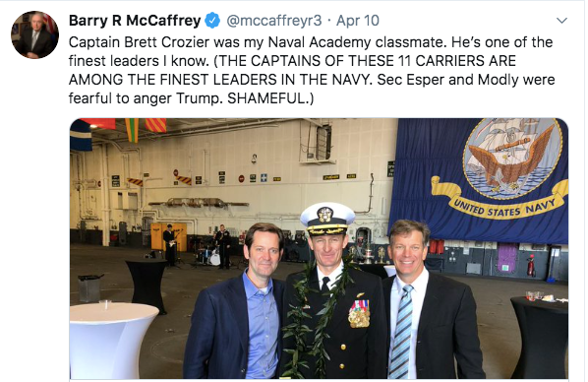Click the officer's white uniform cap
This screenshot has height=382, width=588.
point(327,218)
